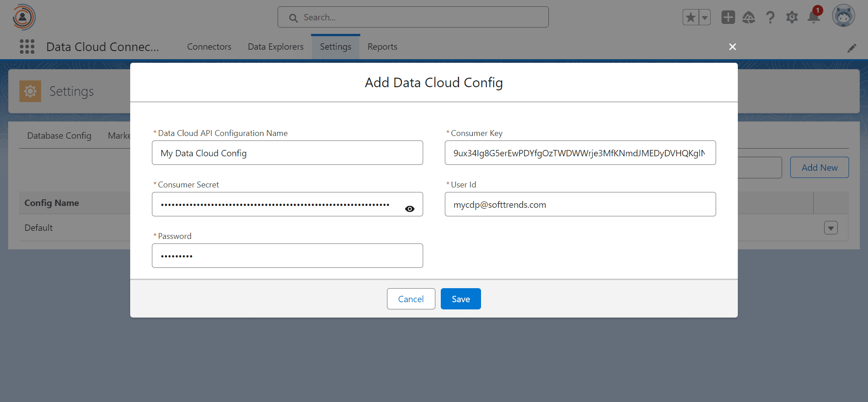Click the Favorites star icon
The height and width of the screenshot is (402, 868).
coord(690,18)
